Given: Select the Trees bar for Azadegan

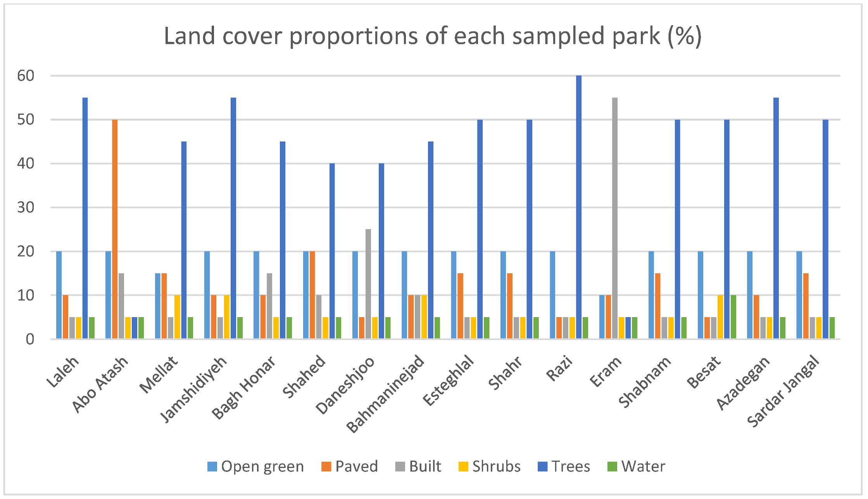Looking at the screenshot, I should pyautogui.click(x=776, y=218).
